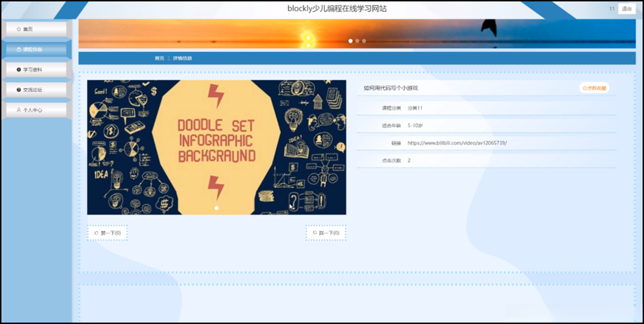
Task: Click the 退出 logout button
Action: (x=626, y=8)
